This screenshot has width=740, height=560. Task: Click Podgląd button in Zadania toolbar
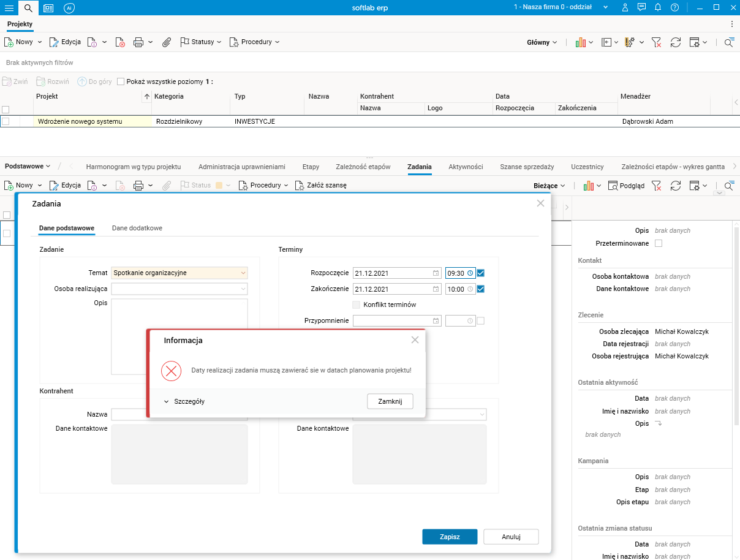point(626,185)
